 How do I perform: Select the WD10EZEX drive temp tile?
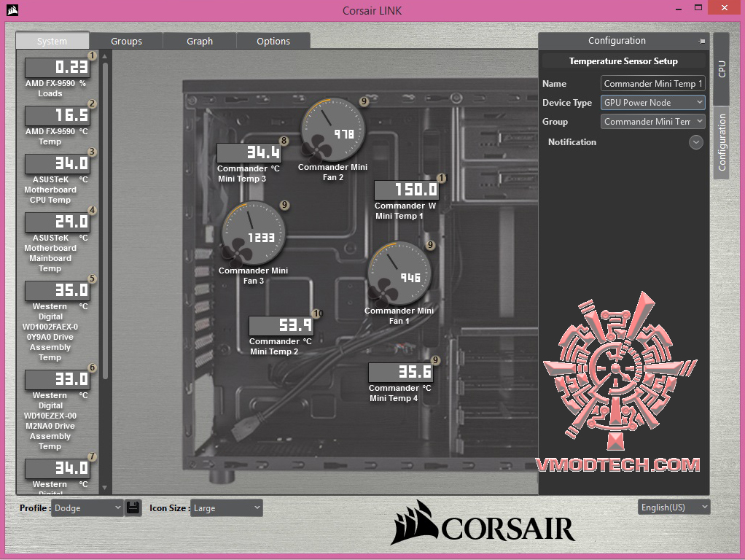57,379
